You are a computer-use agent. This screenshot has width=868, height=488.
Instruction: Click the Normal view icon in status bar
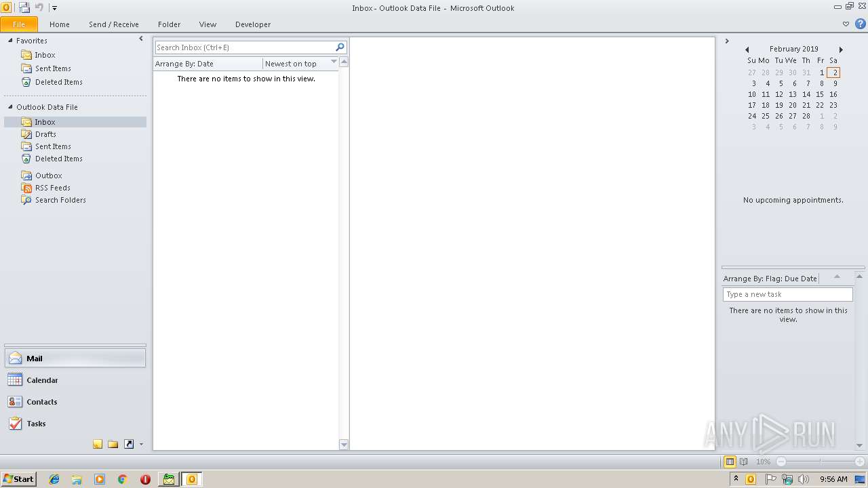tap(730, 462)
